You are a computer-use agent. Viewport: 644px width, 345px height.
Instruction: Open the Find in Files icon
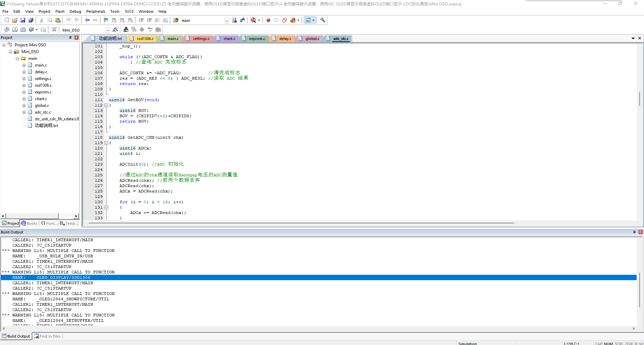176,20
